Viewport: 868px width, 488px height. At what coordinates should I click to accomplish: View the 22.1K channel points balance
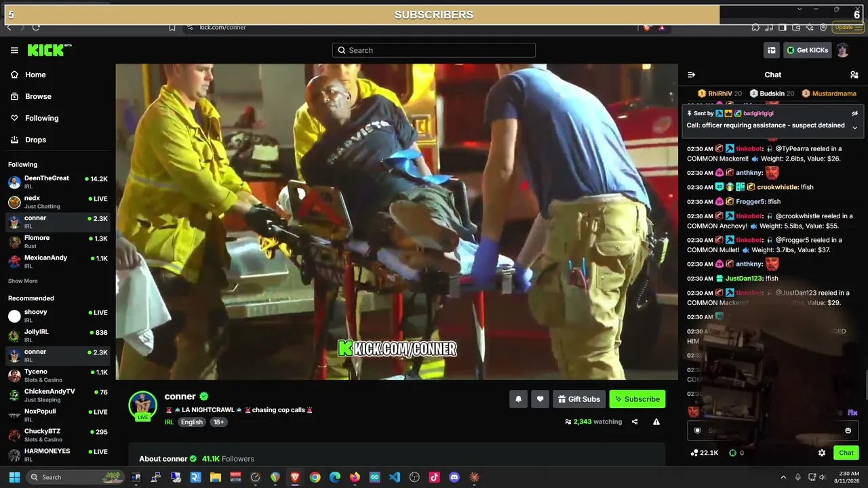[705, 453]
